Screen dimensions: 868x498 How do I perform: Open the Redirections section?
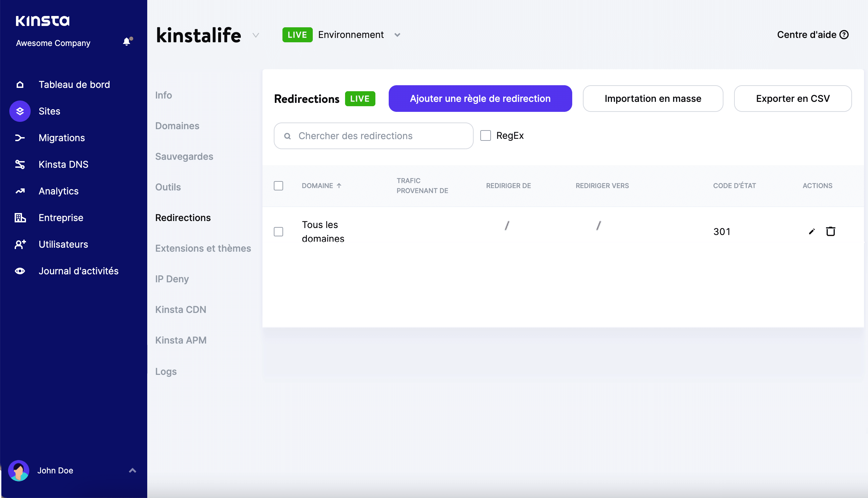[183, 217]
